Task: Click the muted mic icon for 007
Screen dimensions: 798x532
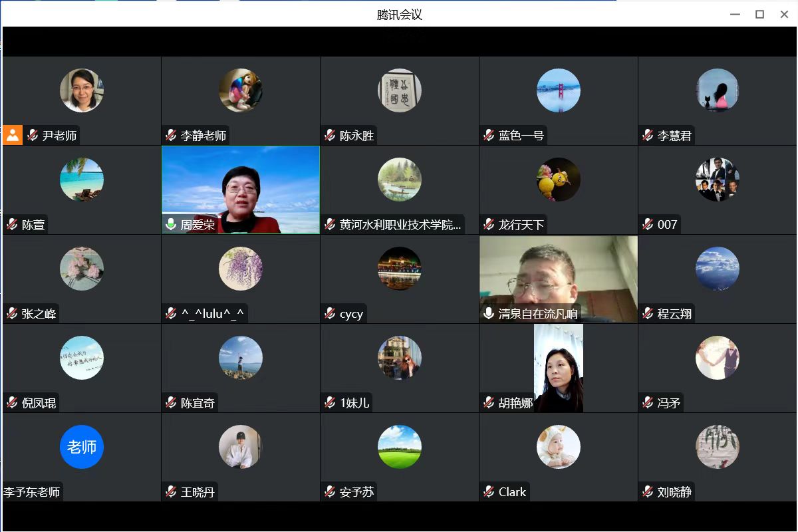Action: (648, 225)
